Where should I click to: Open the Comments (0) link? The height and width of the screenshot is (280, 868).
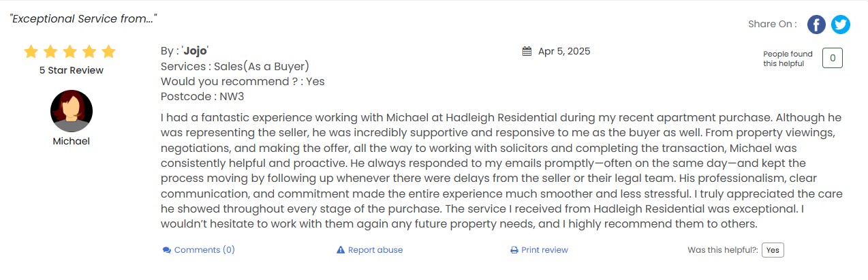point(204,250)
